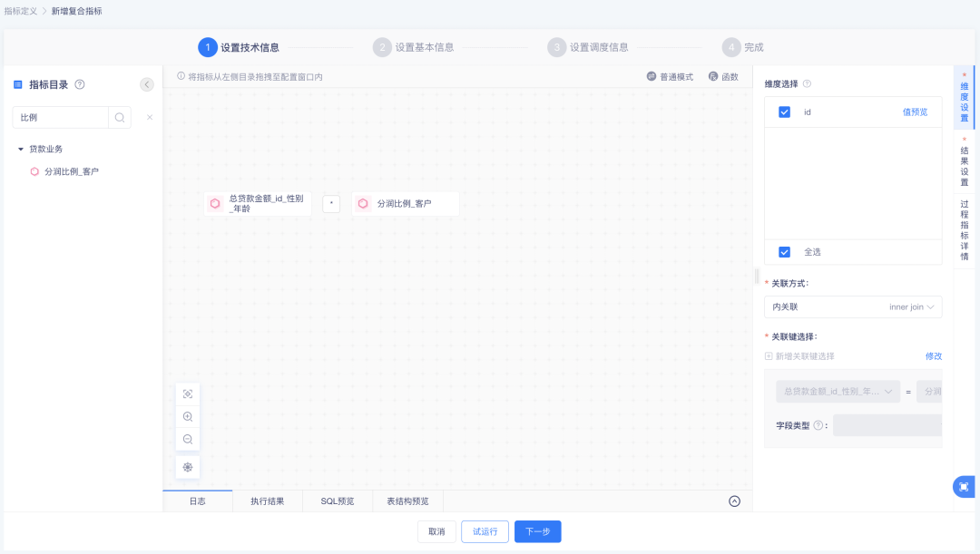
Task: Click the search magnifier icon in 指标目录
Action: pos(119,117)
